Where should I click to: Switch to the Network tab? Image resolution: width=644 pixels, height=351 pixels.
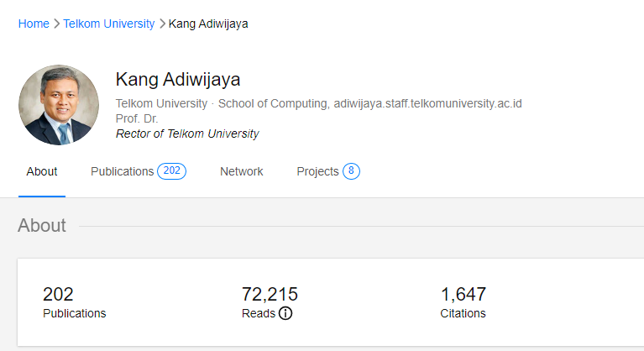coord(242,171)
